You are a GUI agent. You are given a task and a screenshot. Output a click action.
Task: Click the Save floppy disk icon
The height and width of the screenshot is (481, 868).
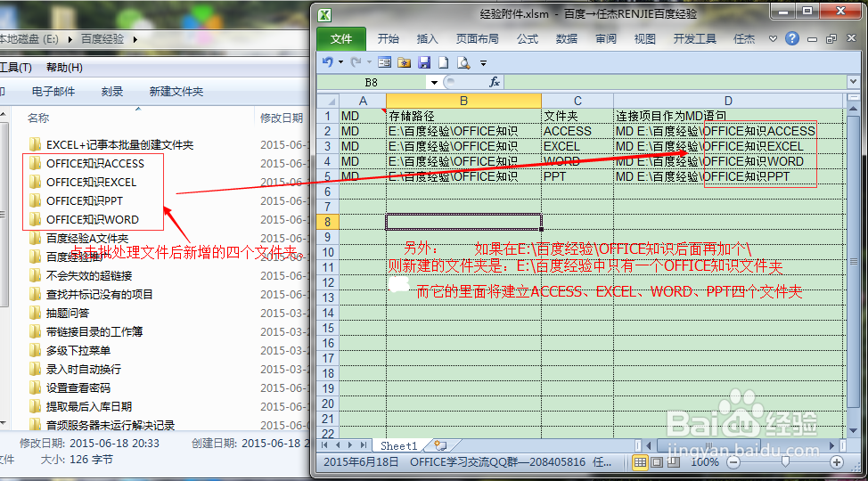(424, 62)
